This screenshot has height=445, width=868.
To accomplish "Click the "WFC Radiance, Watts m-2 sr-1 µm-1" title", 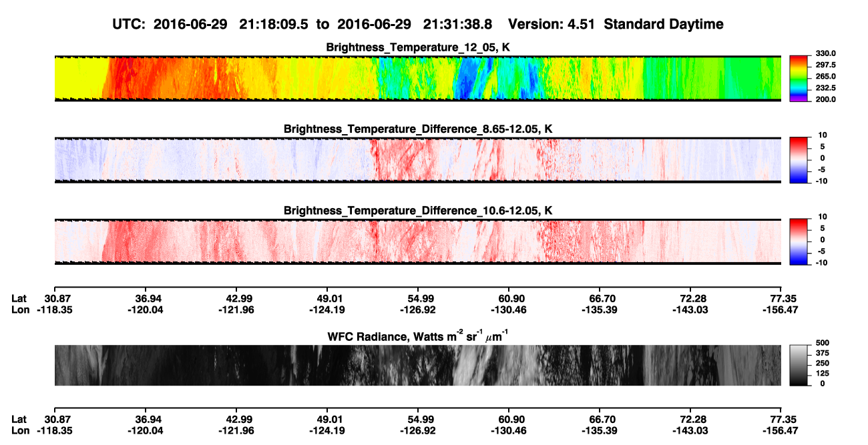I will 418,337.
